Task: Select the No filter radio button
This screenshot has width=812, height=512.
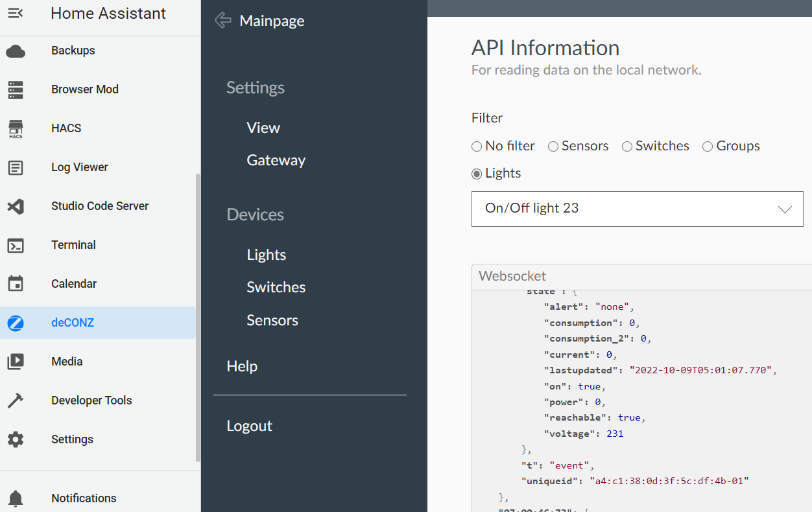Action: tap(477, 146)
